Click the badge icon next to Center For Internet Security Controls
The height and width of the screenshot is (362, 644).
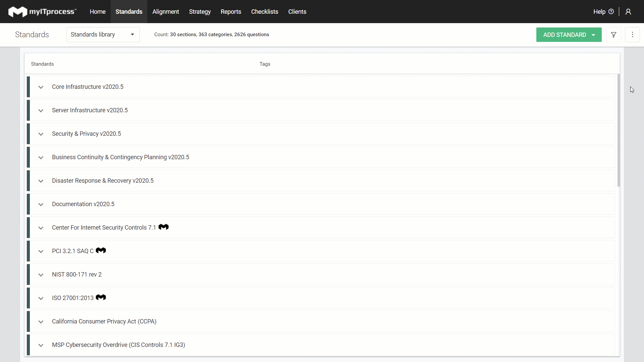point(164,227)
